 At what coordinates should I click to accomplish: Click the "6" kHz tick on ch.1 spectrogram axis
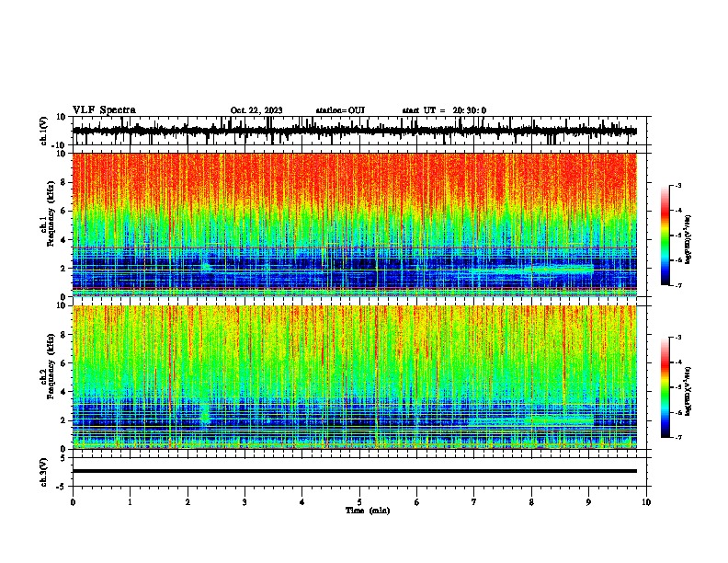click(64, 212)
